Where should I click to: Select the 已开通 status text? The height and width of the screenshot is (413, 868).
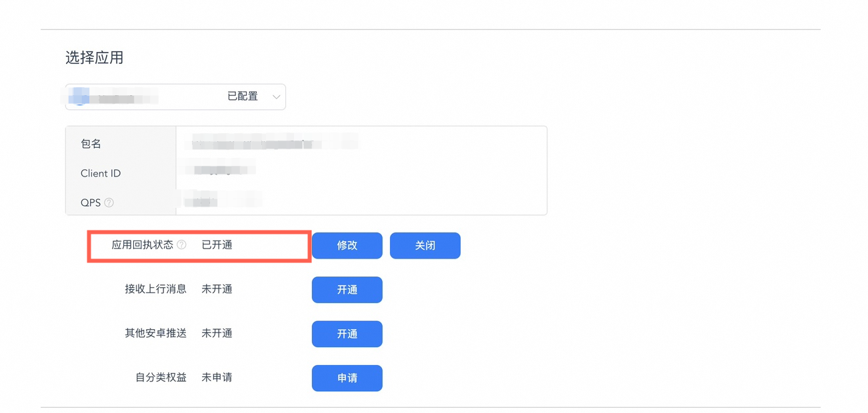[x=217, y=245]
